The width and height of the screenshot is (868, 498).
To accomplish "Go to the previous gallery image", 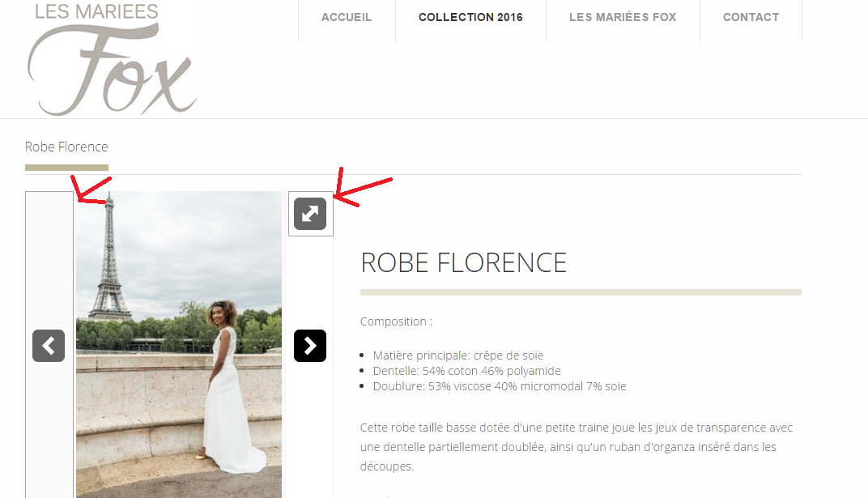I will pos(49,346).
